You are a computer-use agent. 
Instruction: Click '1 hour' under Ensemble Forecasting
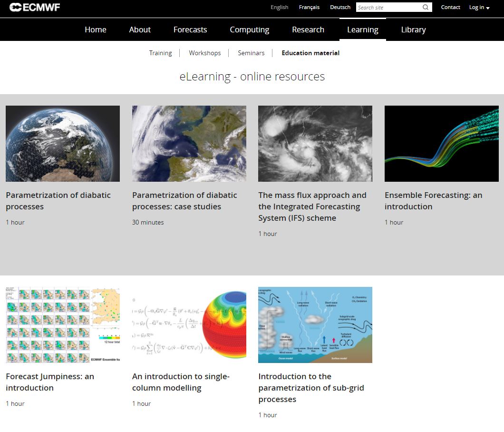pyautogui.click(x=394, y=222)
